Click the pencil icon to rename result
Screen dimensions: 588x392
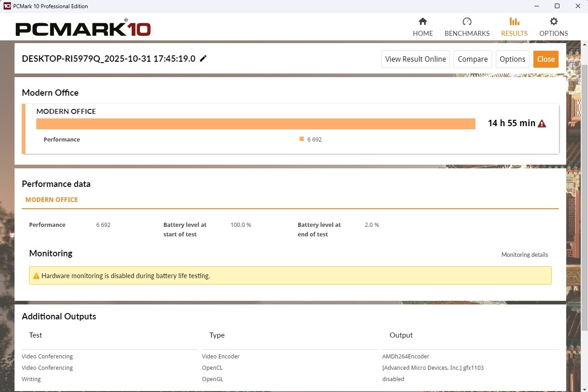pos(203,59)
